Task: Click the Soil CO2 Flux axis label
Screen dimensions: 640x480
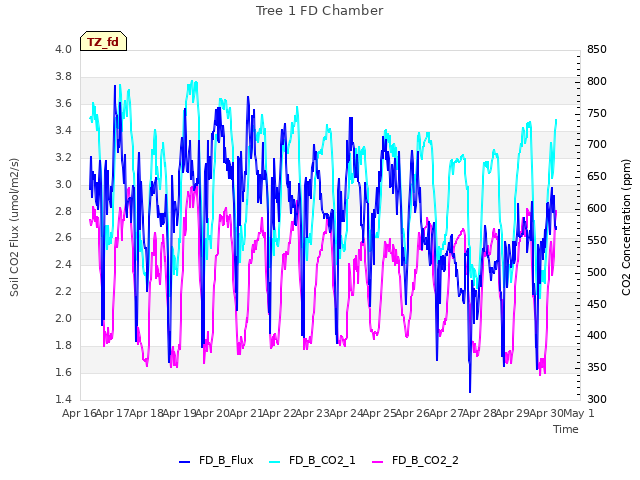Action: (14, 227)
